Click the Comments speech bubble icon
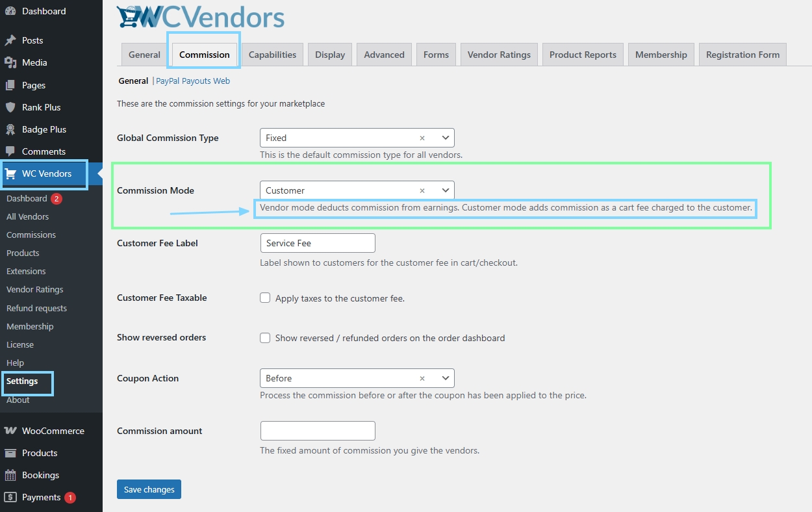Viewport: 812px width, 512px height. (x=10, y=151)
